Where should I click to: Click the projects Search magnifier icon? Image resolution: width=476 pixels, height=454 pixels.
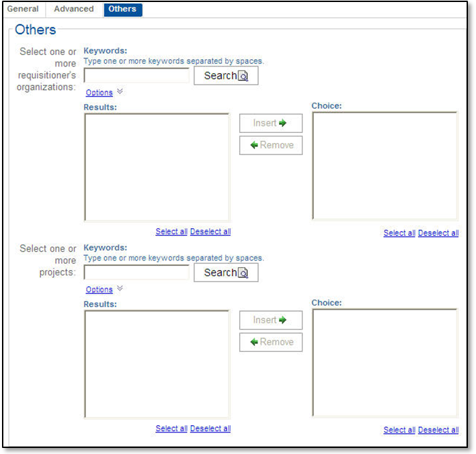point(243,273)
